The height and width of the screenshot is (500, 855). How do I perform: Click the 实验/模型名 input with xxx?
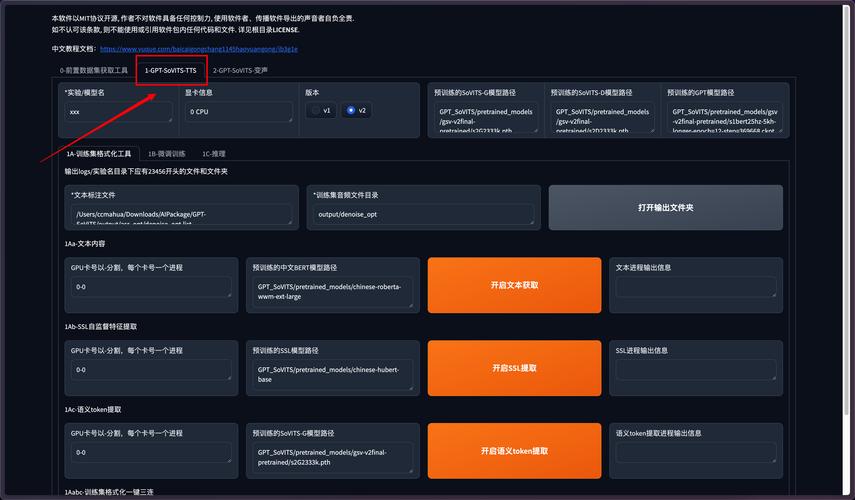[x=118, y=112]
